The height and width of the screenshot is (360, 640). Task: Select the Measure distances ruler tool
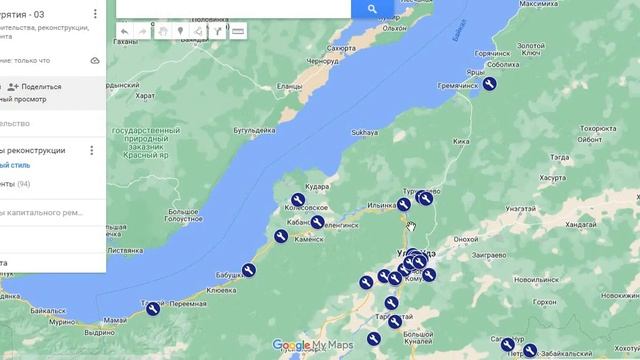pos(238,31)
